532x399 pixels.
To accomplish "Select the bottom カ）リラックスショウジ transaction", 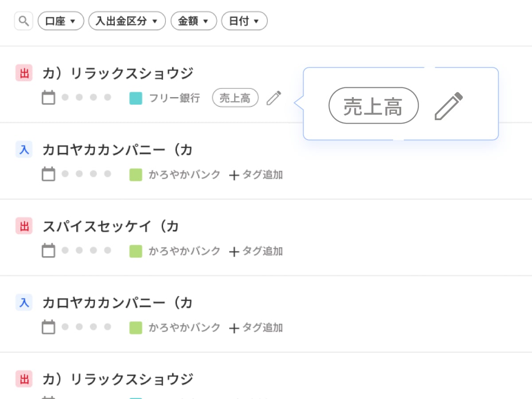I will click(x=117, y=379).
